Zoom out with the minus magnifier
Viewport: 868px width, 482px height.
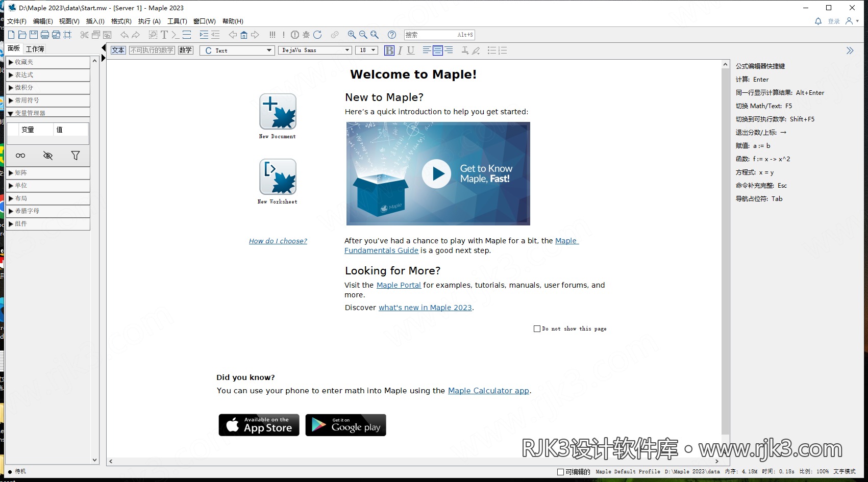363,35
